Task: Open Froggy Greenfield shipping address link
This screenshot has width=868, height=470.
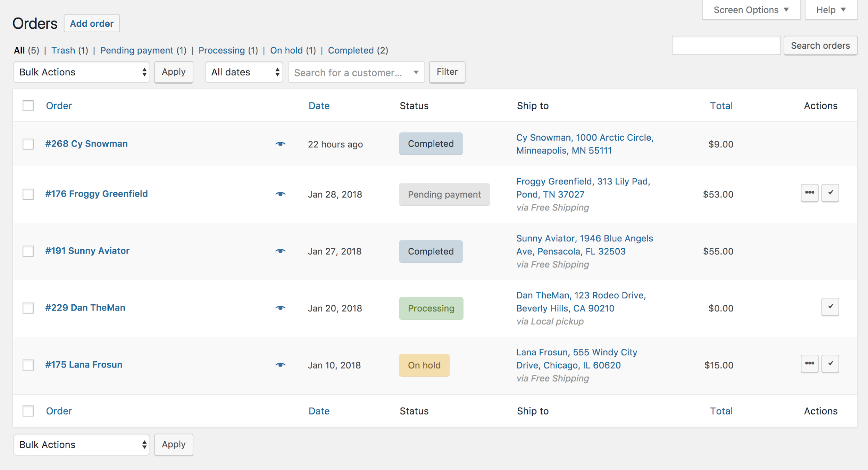Action: pos(583,188)
